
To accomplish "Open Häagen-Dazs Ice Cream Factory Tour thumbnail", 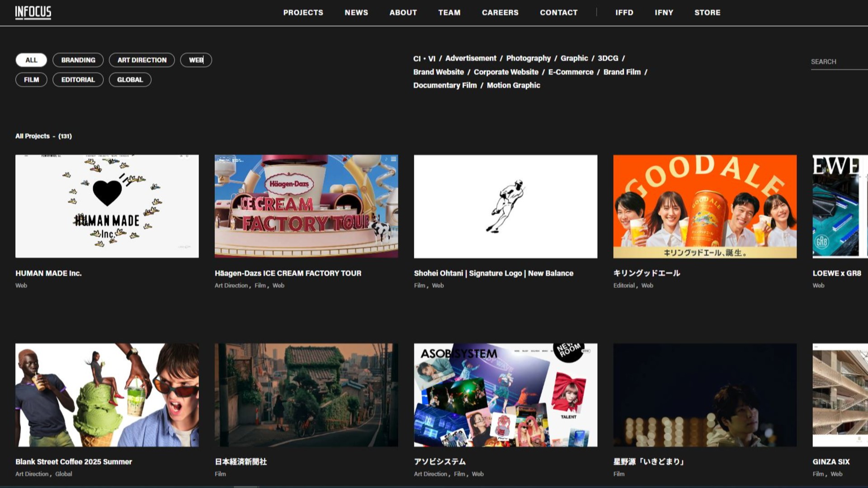I will (306, 206).
